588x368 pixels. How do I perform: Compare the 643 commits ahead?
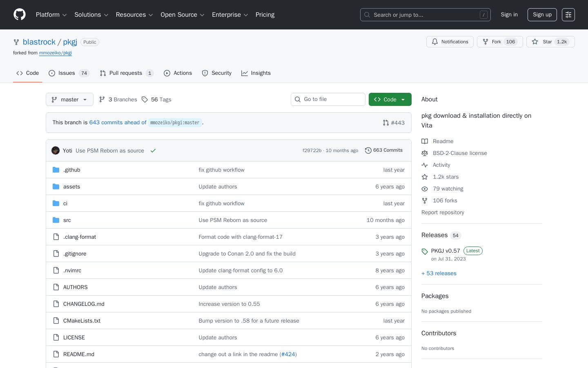tap(118, 123)
